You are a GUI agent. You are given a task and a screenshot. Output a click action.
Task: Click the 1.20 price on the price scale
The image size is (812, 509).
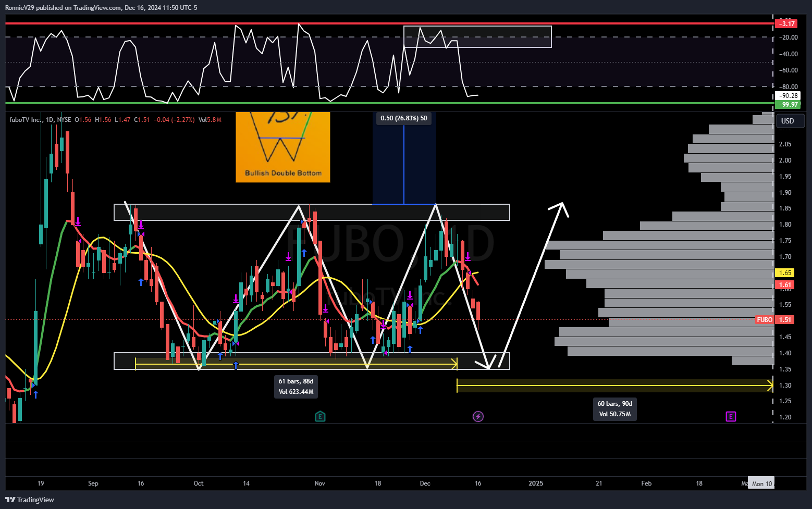785,417
